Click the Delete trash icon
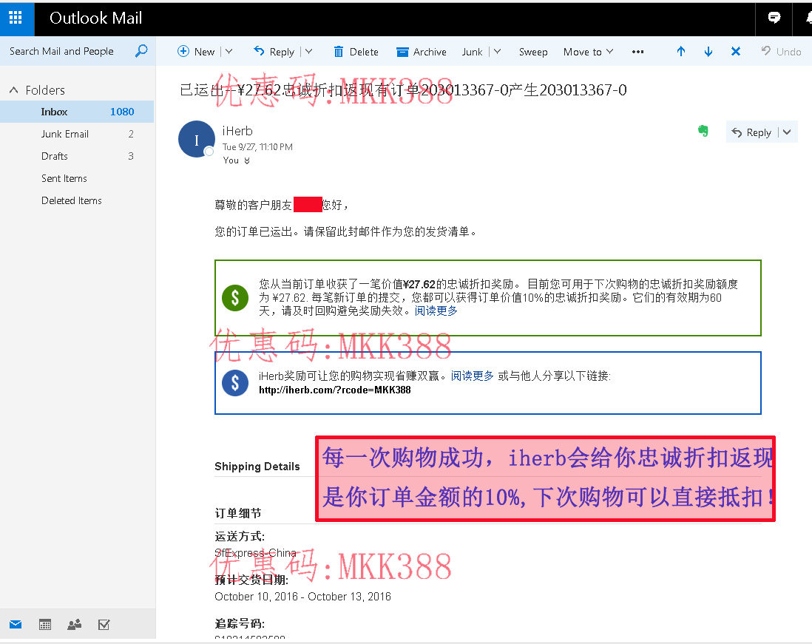 (x=338, y=51)
